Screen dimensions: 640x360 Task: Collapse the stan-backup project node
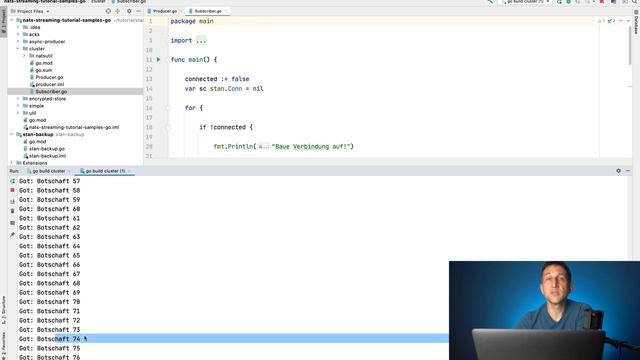point(11,134)
